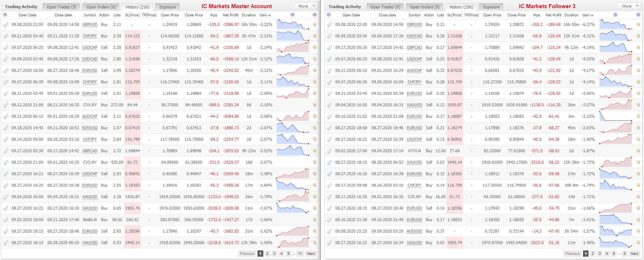Open comment bubble on Master Account GBPUSD row
The height and width of the screenshot is (260, 644).
pyautogui.click(x=314, y=25)
